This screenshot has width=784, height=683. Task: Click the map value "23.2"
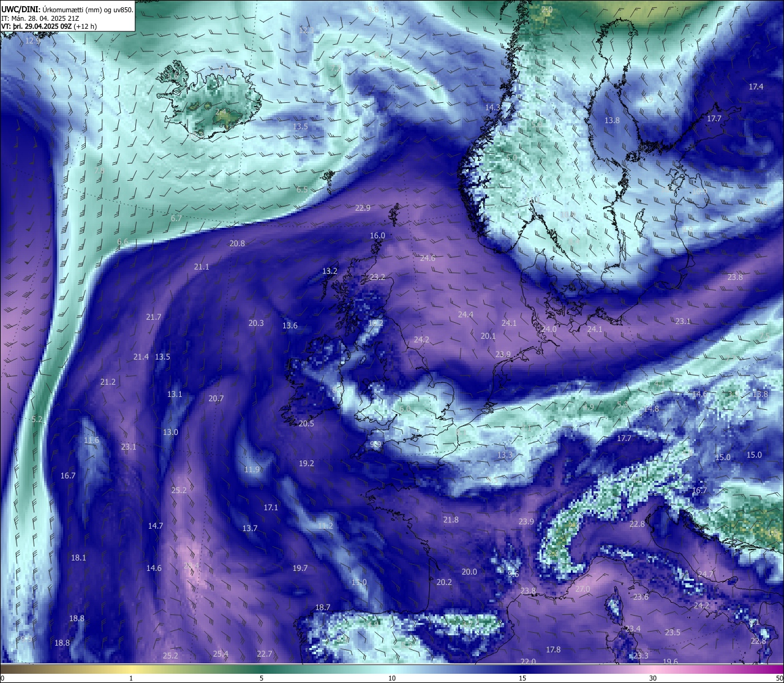coord(377,277)
